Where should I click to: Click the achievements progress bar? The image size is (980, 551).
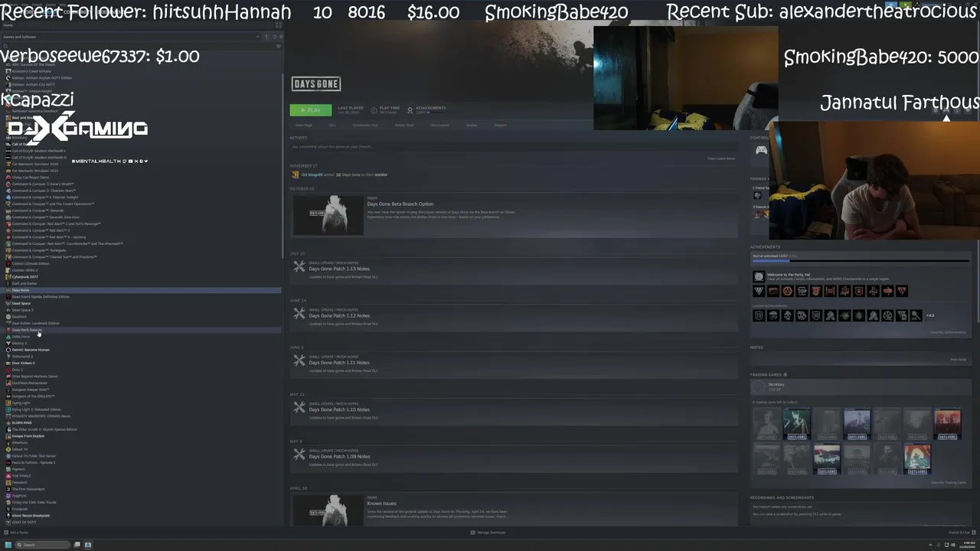click(x=860, y=261)
